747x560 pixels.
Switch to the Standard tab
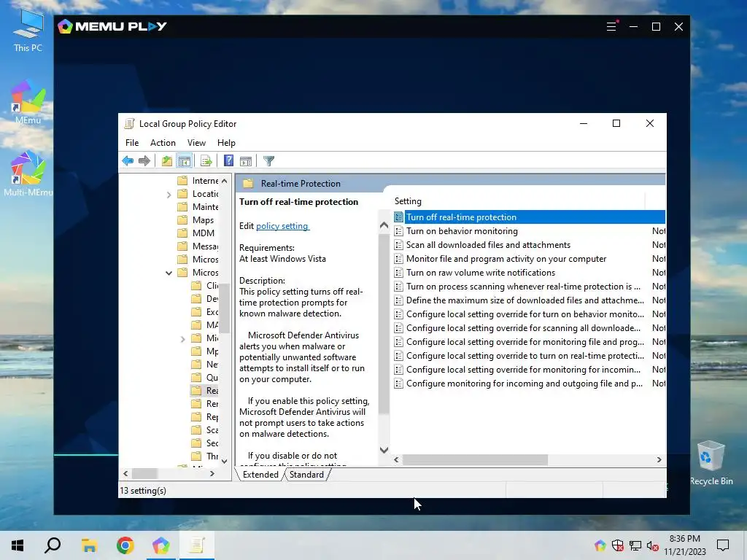[x=306, y=475]
